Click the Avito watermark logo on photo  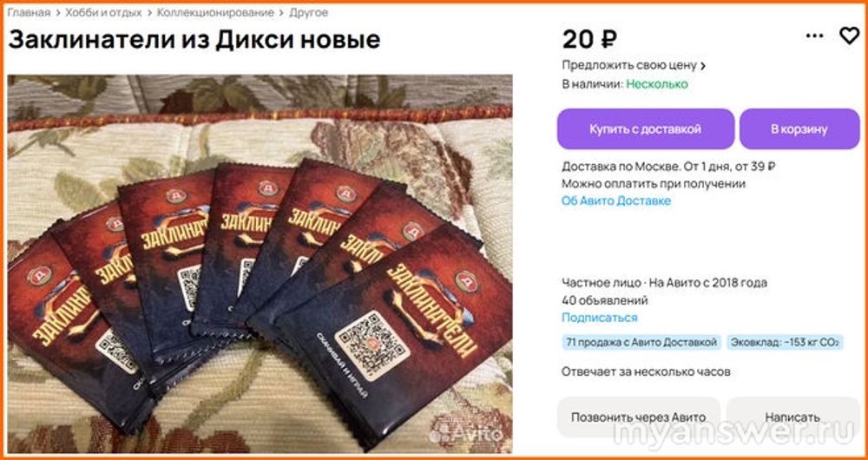coord(466,435)
